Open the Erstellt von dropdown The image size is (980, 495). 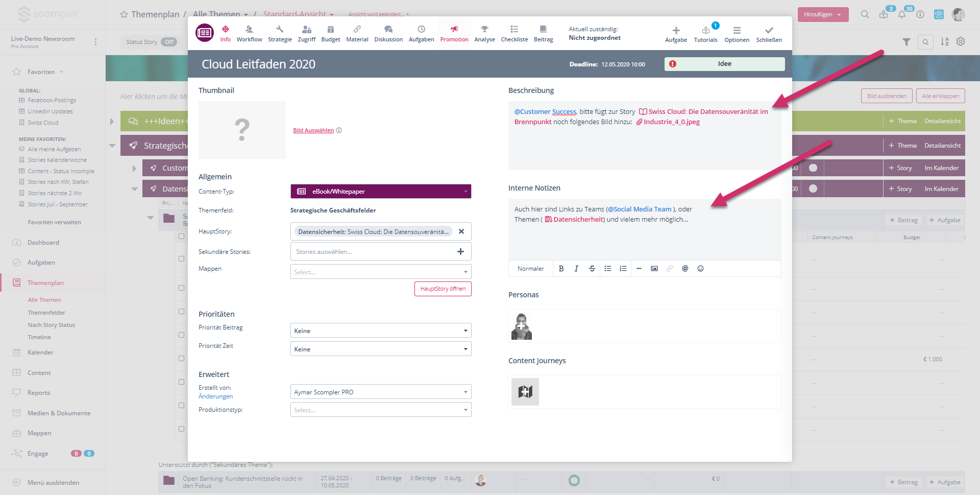point(380,392)
